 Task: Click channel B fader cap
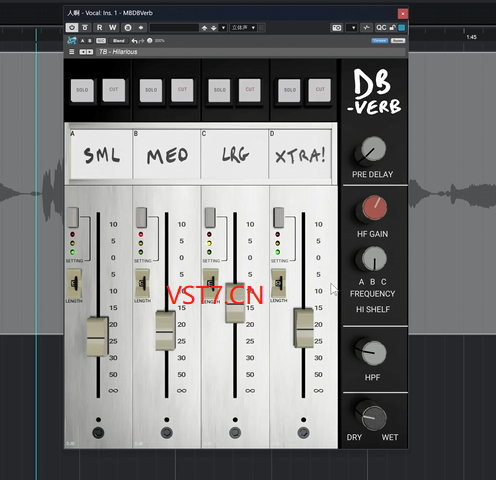coord(166,331)
